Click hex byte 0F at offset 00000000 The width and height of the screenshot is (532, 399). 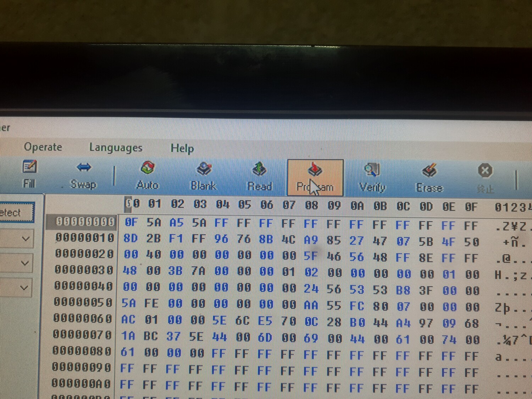[131, 222]
